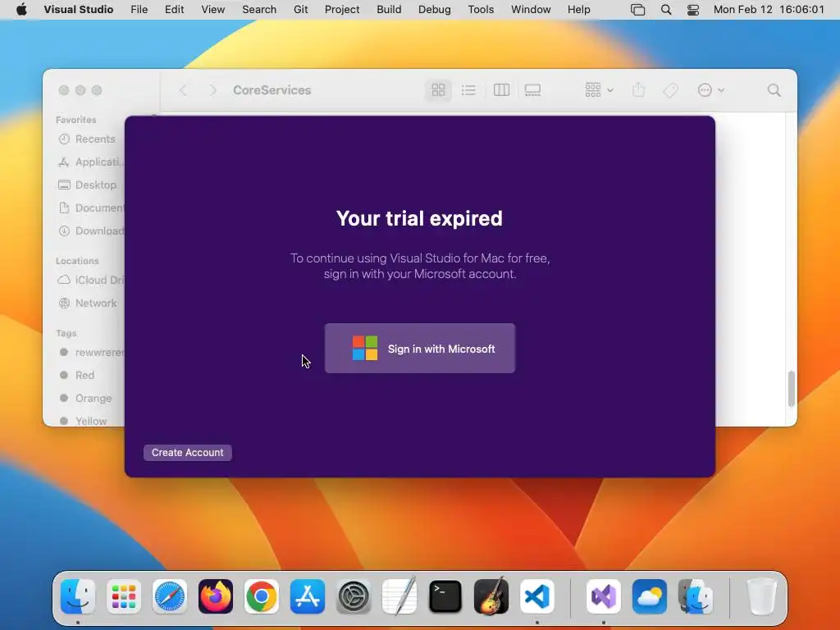Open the Visual Studio app menu
This screenshot has height=630, width=840.
click(78, 10)
